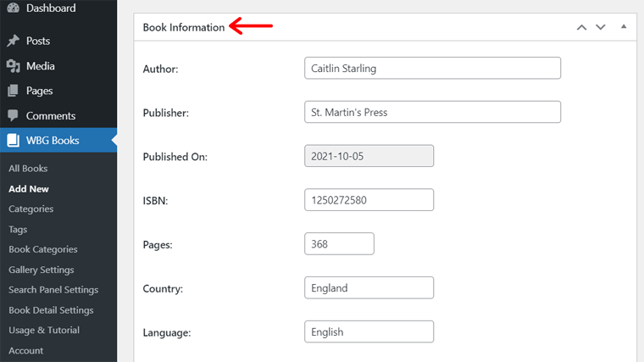Click Language field containing English

(369, 332)
